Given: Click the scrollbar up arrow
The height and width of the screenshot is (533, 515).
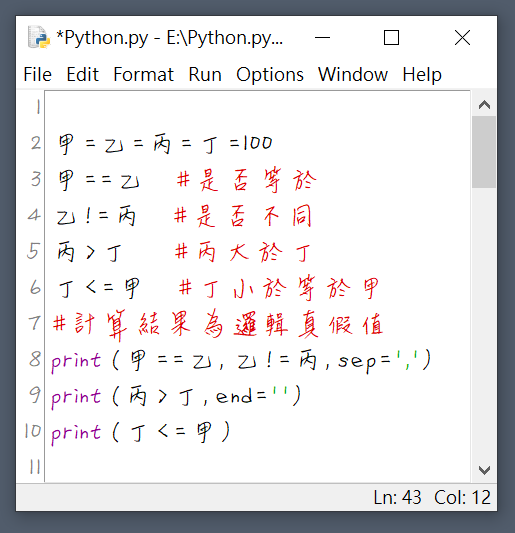Looking at the screenshot, I should click(x=484, y=105).
